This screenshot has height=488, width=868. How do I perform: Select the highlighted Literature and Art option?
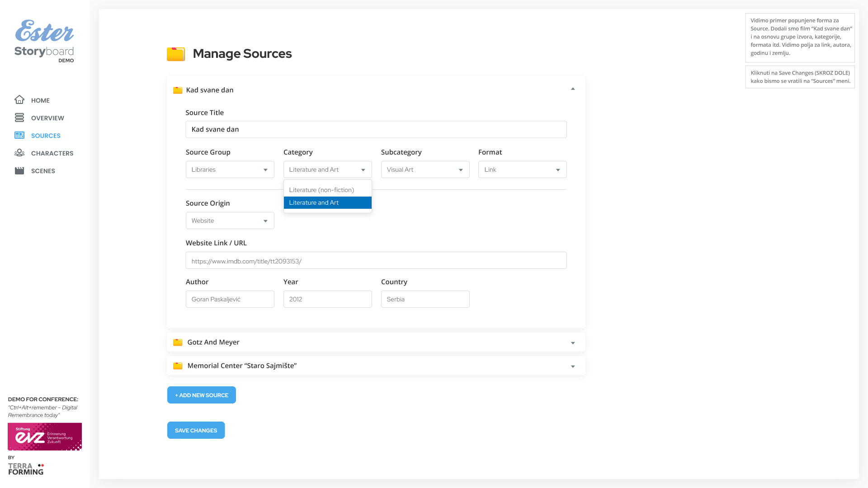pos(327,202)
